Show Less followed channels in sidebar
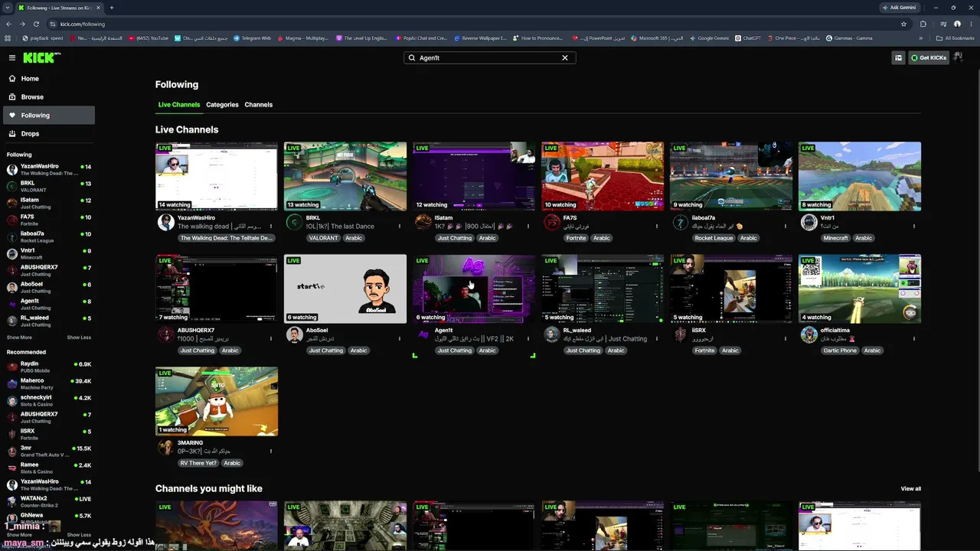 79,337
